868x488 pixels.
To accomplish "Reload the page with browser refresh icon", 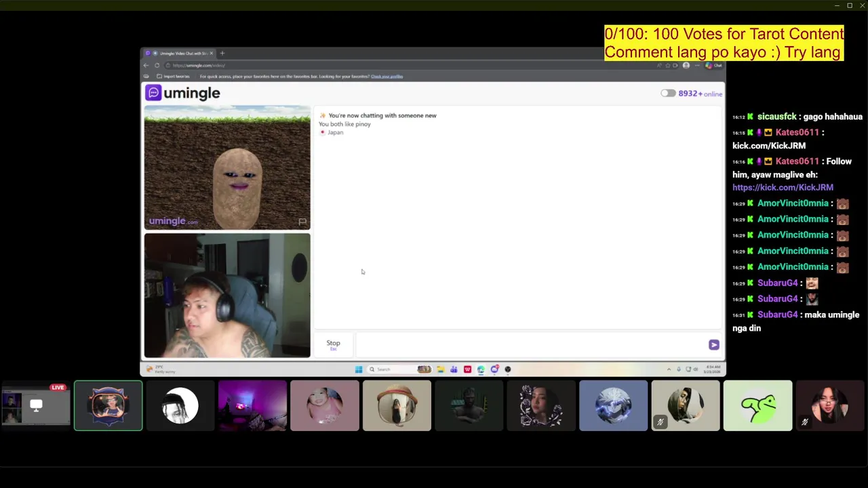I will (x=157, y=65).
